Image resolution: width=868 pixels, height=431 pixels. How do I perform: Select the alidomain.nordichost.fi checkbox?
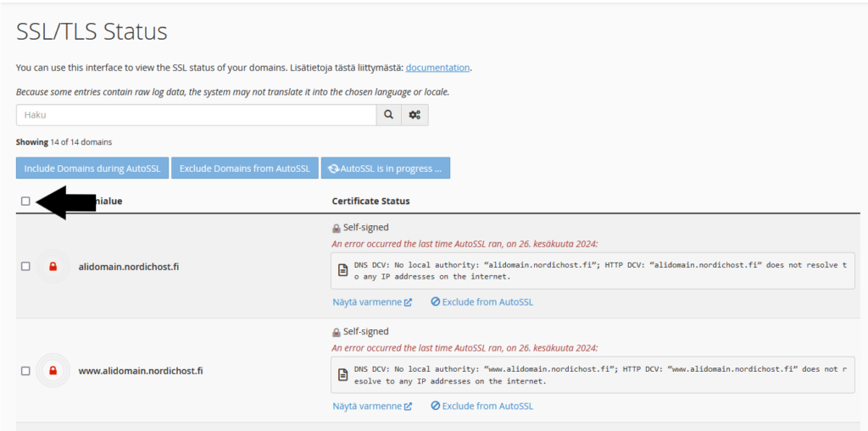25,266
